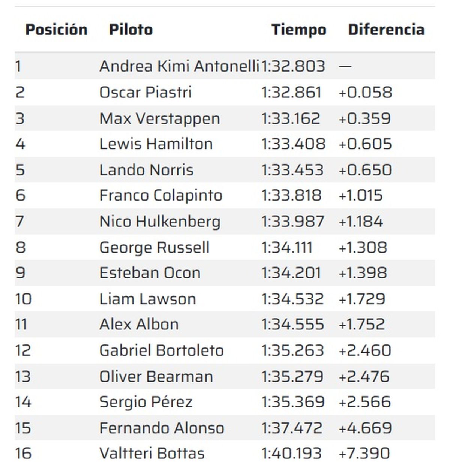
Task: Select Esteban Ocon's time 1:34.201
Action: [x=291, y=273]
